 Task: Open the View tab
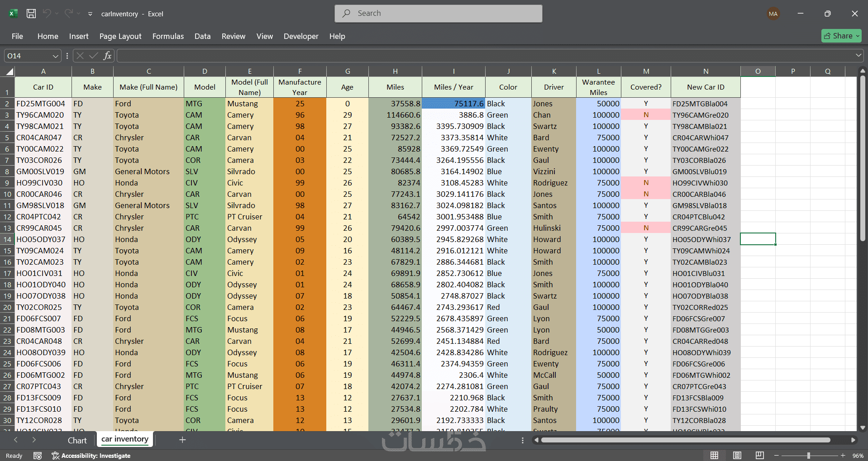[x=265, y=36]
